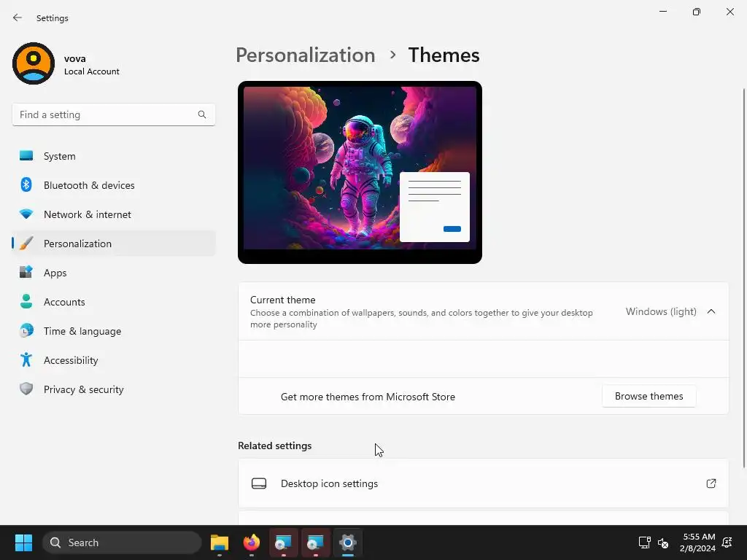Viewport: 747px width, 560px height.
Task: Click the vertical scrollbar of the Themes page
Action: (x=743, y=278)
